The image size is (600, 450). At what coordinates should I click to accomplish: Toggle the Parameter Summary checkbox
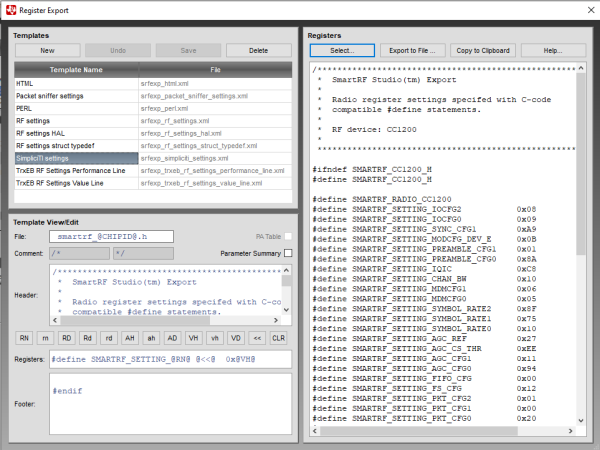coord(288,253)
